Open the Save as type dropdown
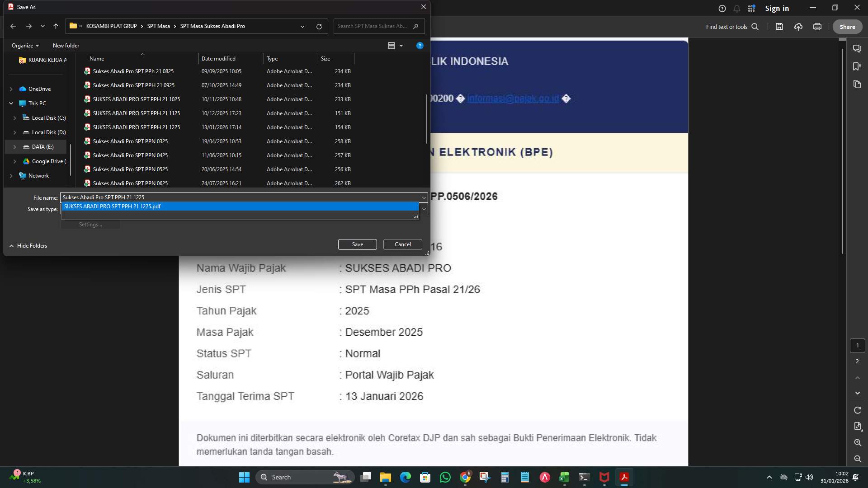 tap(424, 209)
